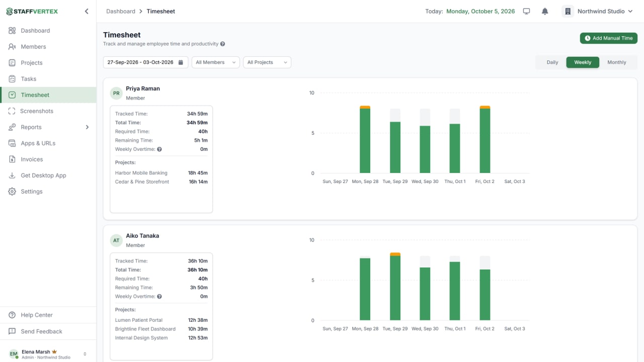
Task: Click the Northwind Studio building icon
Action: pos(568,11)
